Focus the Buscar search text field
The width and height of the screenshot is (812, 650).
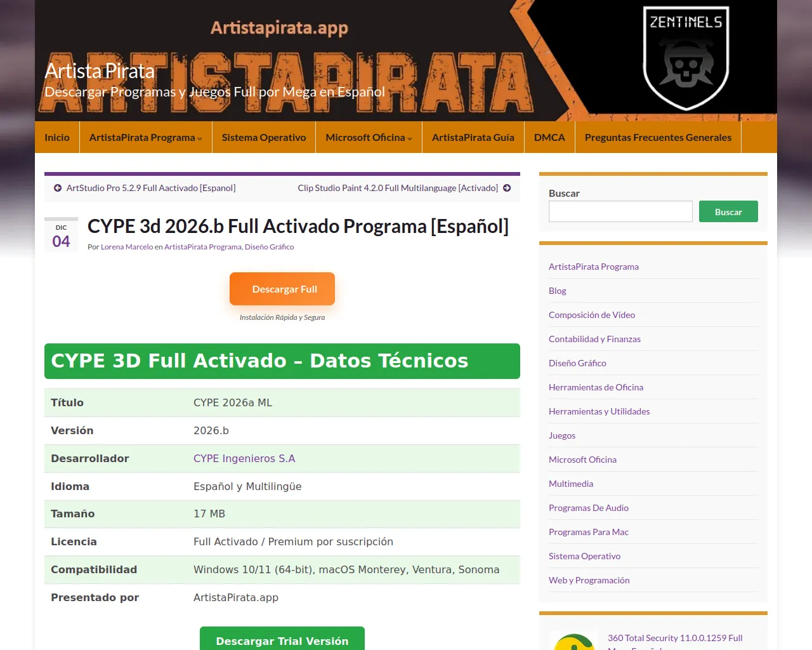[620, 211]
